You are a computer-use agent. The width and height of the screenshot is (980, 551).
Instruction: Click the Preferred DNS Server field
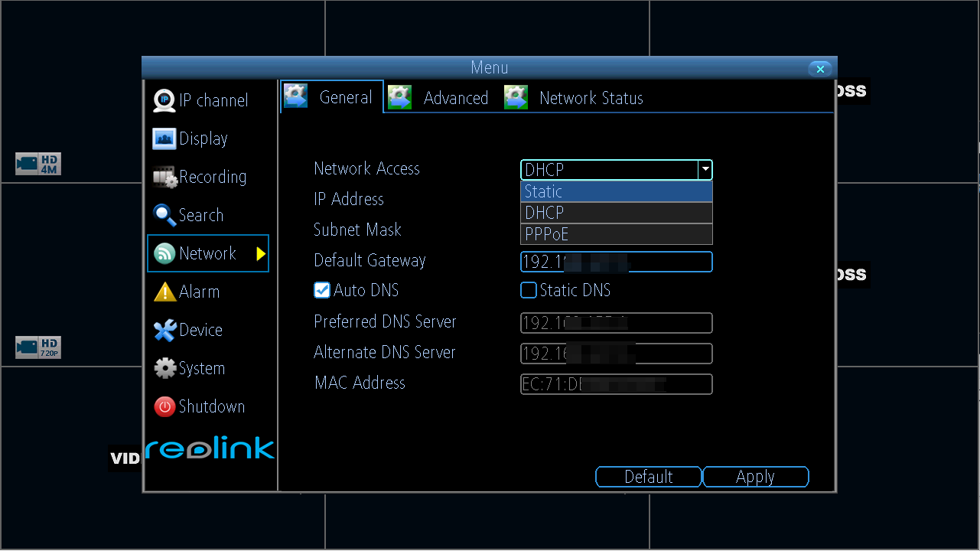[x=617, y=323]
